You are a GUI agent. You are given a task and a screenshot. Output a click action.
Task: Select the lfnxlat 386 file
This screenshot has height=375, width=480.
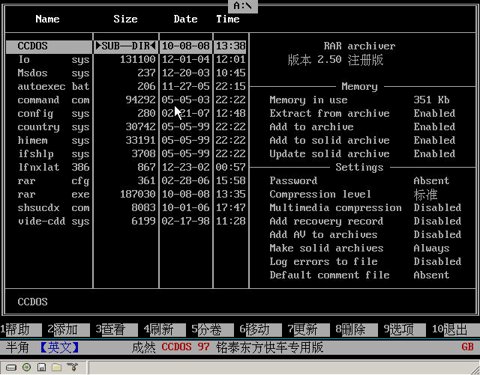pyautogui.click(x=126, y=167)
